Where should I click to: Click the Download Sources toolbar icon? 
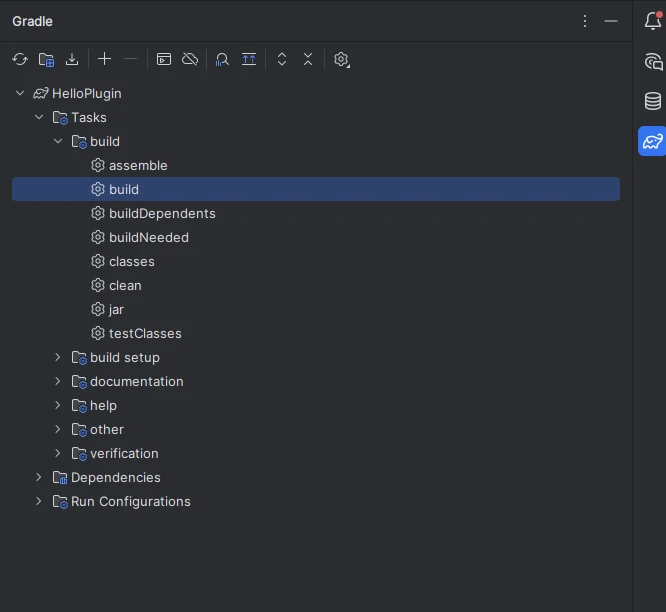pyautogui.click(x=72, y=60)
